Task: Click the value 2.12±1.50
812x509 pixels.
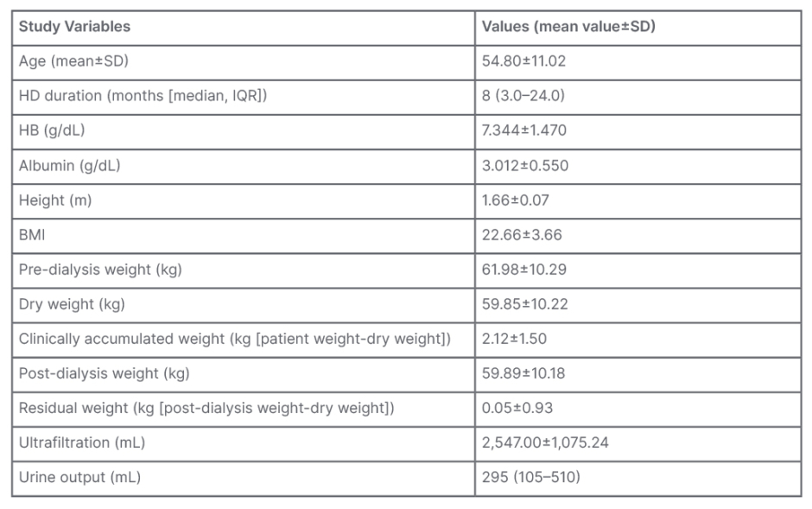Action: pyautogui.click(x=516, y=339)
